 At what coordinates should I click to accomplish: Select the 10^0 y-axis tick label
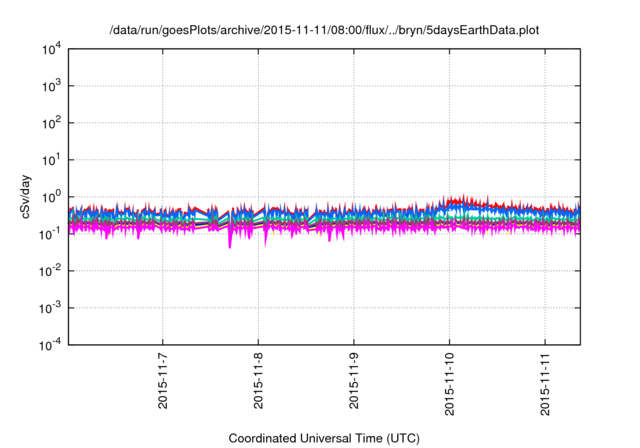click(52, 197)
